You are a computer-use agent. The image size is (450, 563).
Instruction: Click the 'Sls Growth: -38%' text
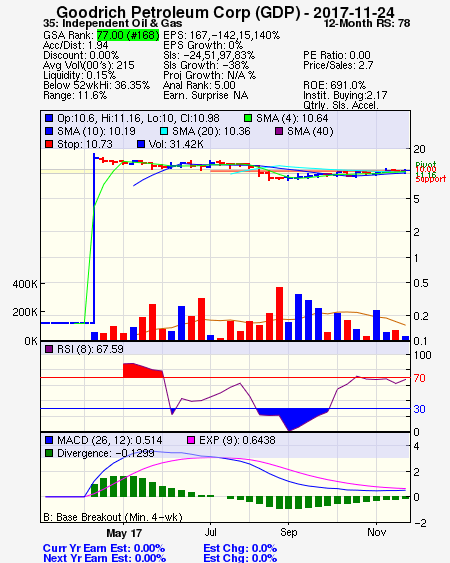pos(206,65)
